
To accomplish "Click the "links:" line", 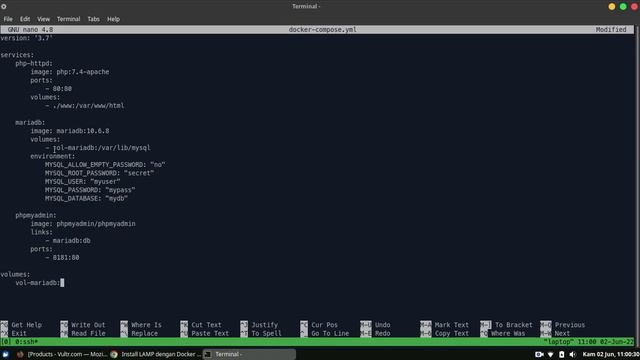I will tap(41, 232).
